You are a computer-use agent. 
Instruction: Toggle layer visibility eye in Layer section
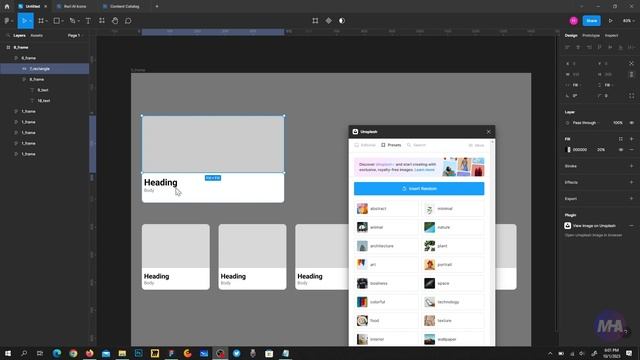(x=631, y=123)
